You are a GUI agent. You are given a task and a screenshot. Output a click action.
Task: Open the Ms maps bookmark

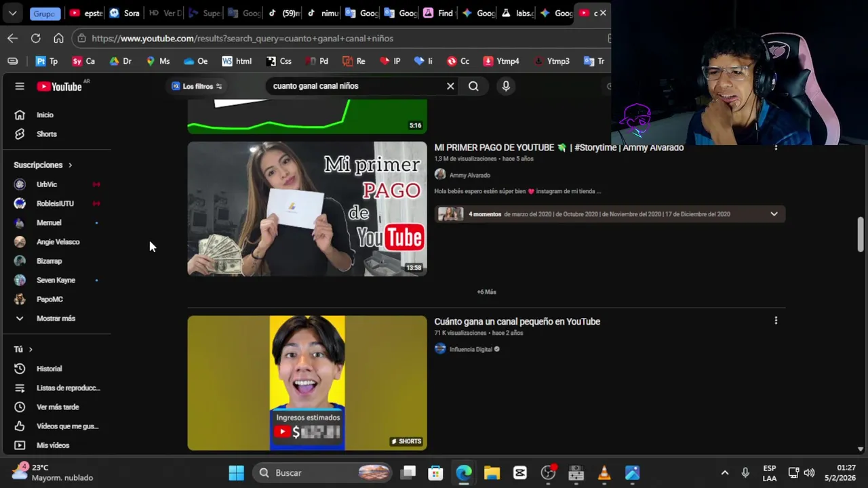[x=158, y=61]
